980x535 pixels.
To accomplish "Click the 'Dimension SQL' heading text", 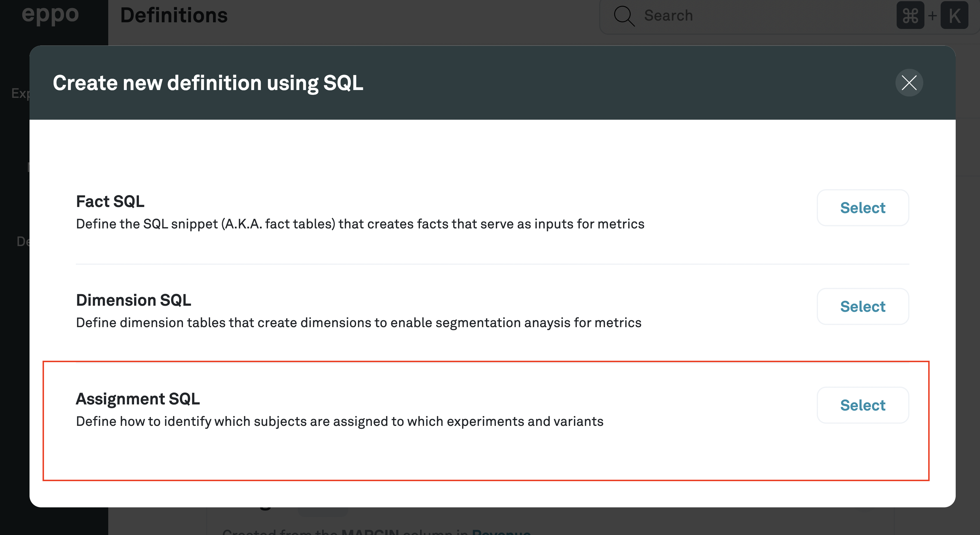I will 133,300.
